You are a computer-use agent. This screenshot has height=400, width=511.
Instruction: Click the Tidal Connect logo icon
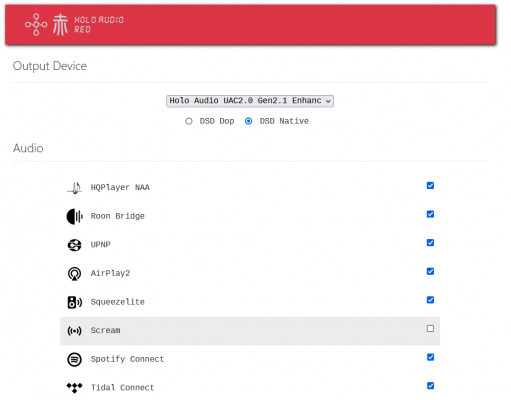(74, 388)
